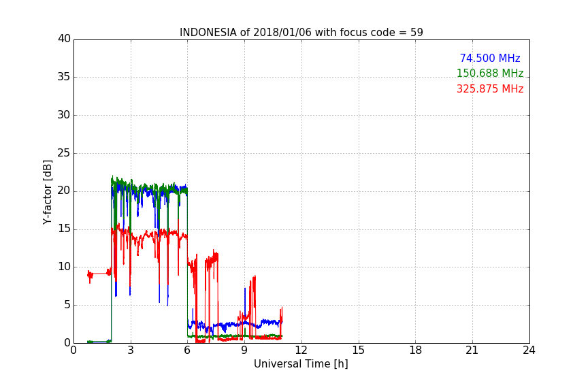
Task: Click x-axis tick value 24
Action: coord(529,350)
